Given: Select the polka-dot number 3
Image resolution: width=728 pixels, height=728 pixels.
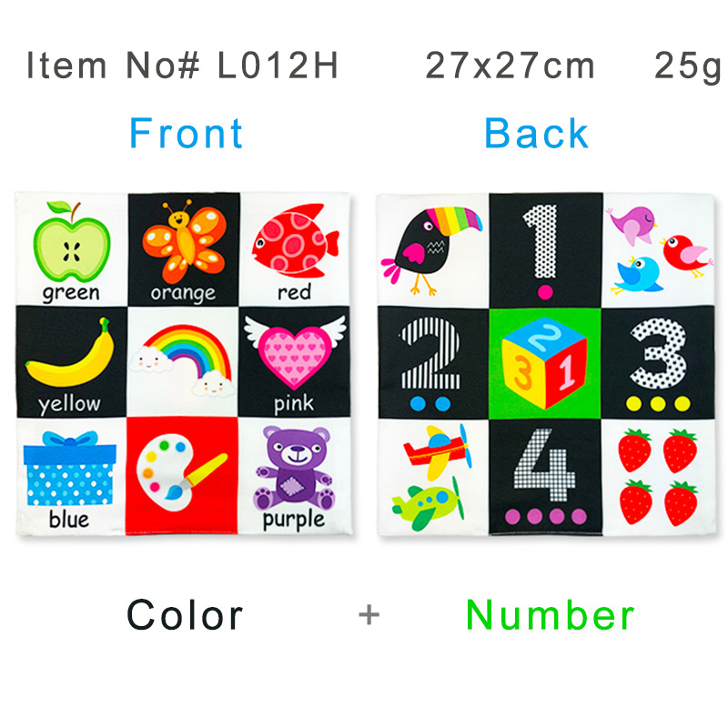Looking at the screenshot, I should [x=658, y=353].
